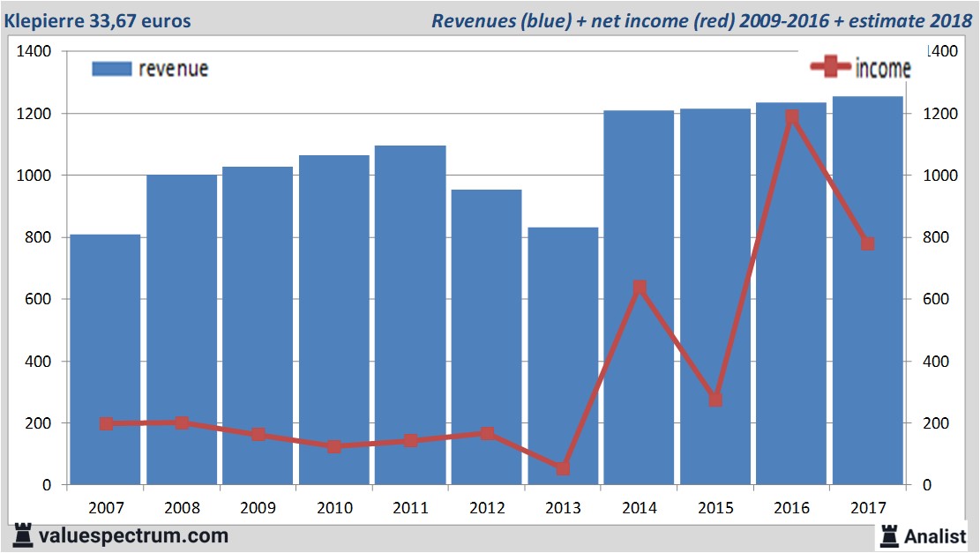The width and height of the screenshot is (980, 553).
Task: Click the red marker at 2013 low
Action: [563, 467]
